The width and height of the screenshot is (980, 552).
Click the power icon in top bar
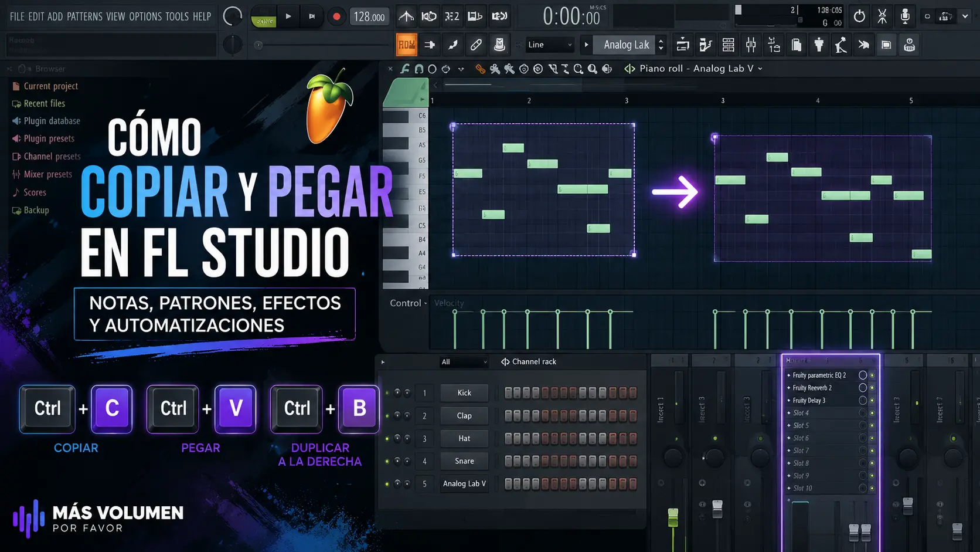click(859, 16)
